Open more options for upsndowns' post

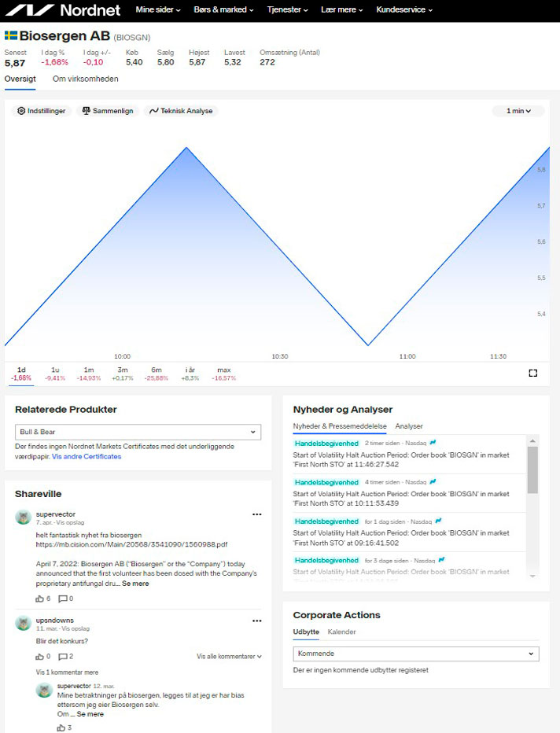click(257, 621)
